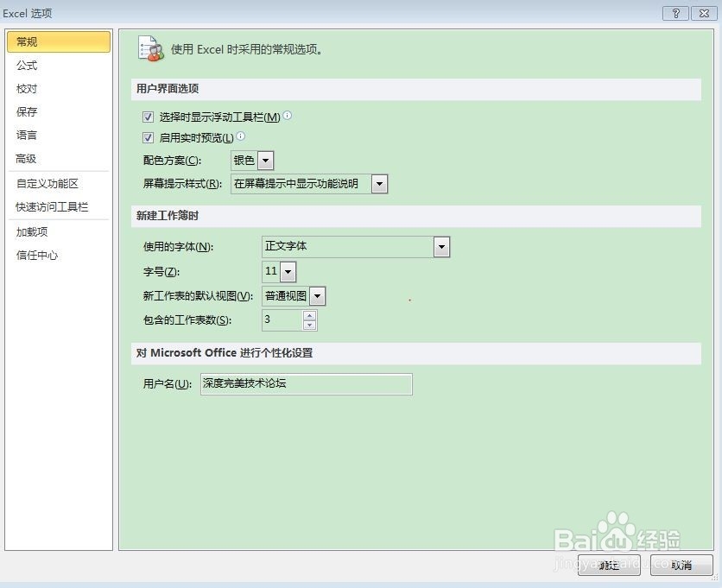Click the Microsoft Office 个性化设置 header
722x588 pixels.
[416, 353]
